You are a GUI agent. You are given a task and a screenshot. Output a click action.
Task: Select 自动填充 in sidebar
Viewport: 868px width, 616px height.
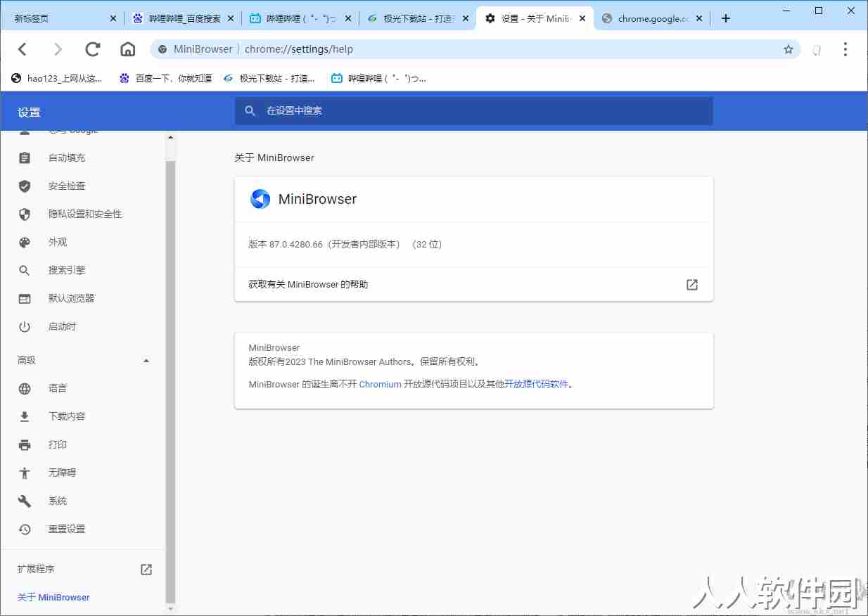coord(67,158)
